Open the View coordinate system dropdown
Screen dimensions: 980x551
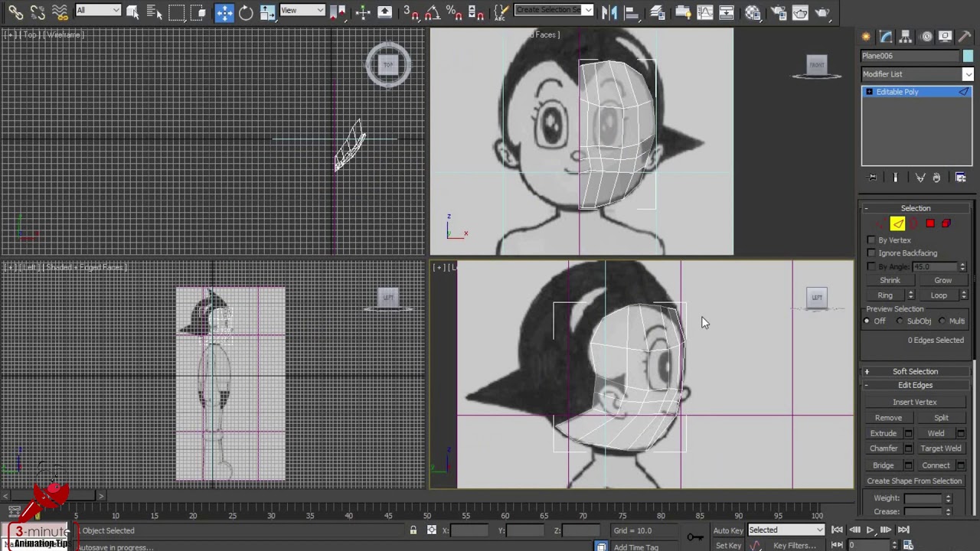(x=302, y=10)
